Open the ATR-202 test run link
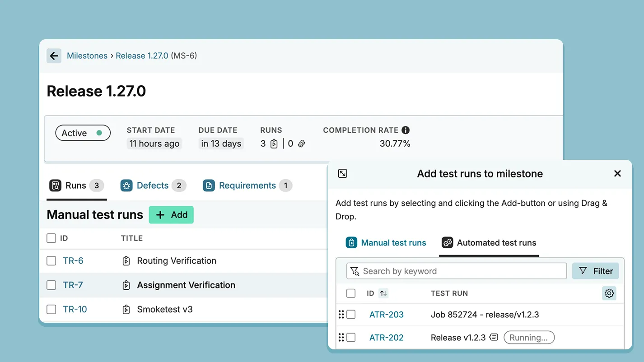 click(386, 337)
